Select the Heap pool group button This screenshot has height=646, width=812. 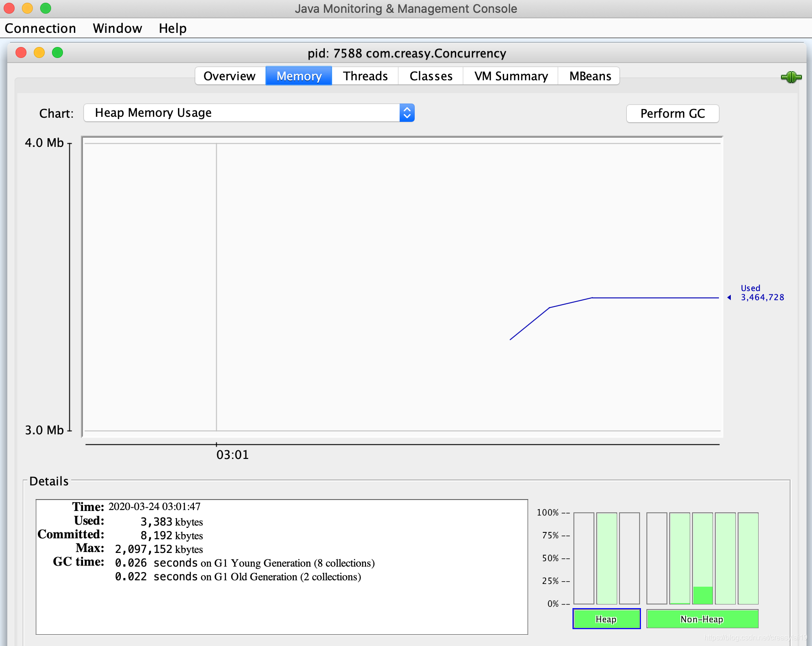coord(606,619)
